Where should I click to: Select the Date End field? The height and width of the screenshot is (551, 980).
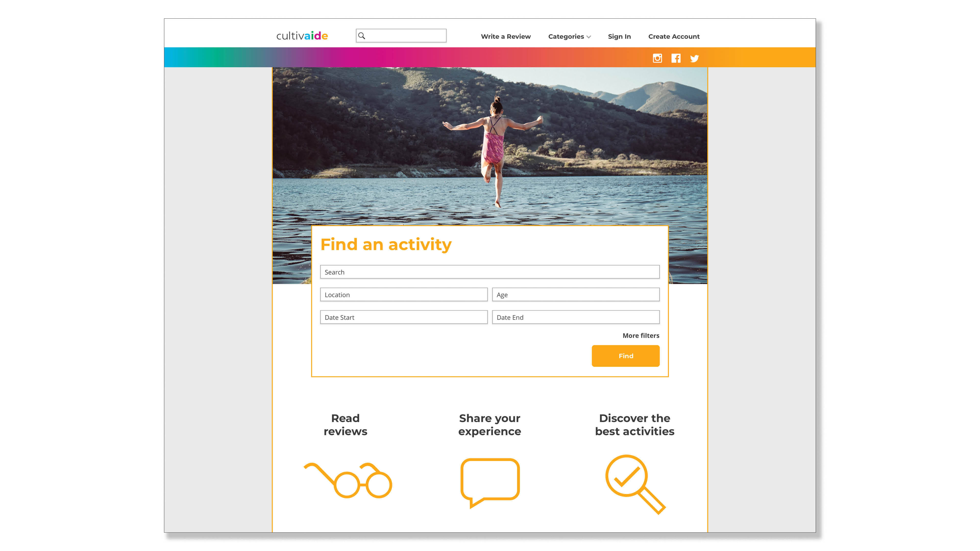[575, 317]
